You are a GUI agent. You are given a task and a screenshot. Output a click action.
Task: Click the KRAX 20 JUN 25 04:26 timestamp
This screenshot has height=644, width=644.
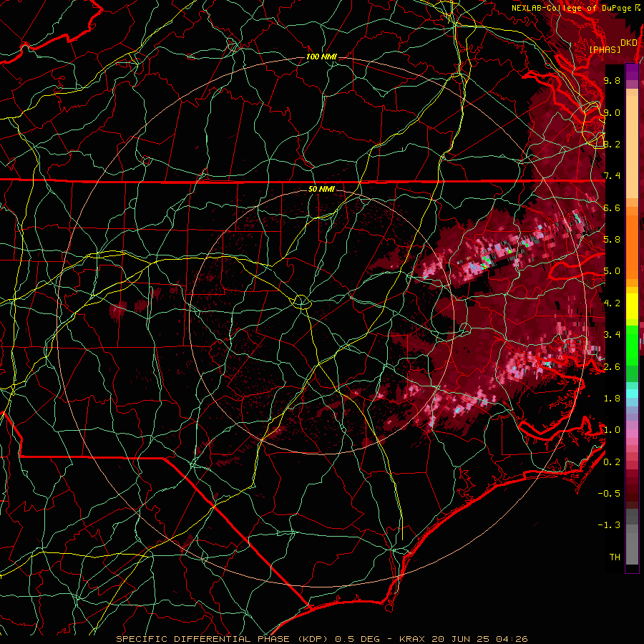click(x=463, y=639)
